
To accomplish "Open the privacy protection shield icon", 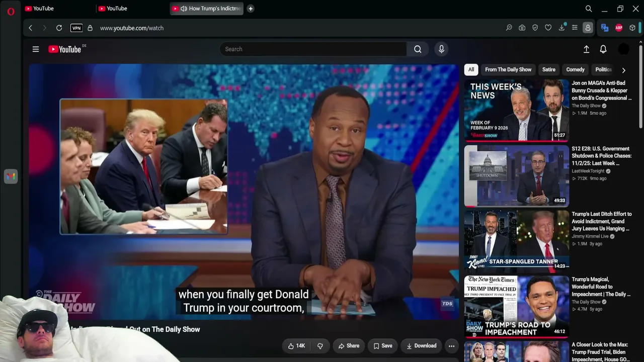I will (535, 28).
